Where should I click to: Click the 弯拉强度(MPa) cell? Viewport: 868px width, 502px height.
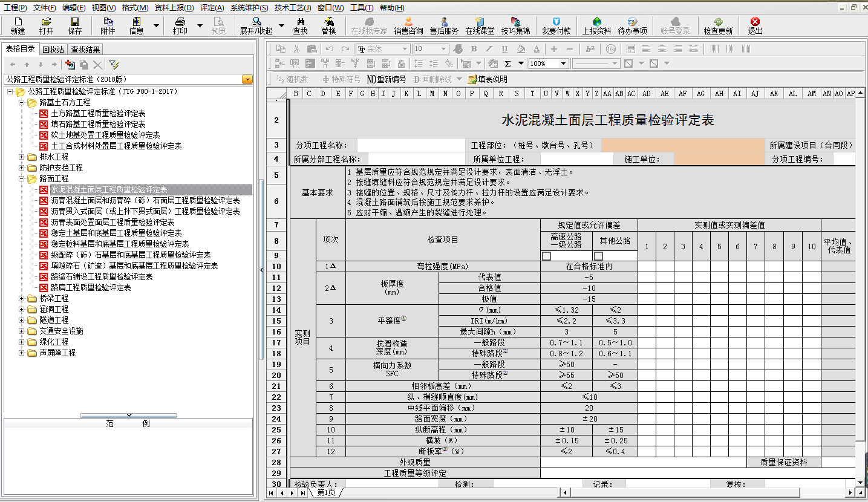click(443, 266)
